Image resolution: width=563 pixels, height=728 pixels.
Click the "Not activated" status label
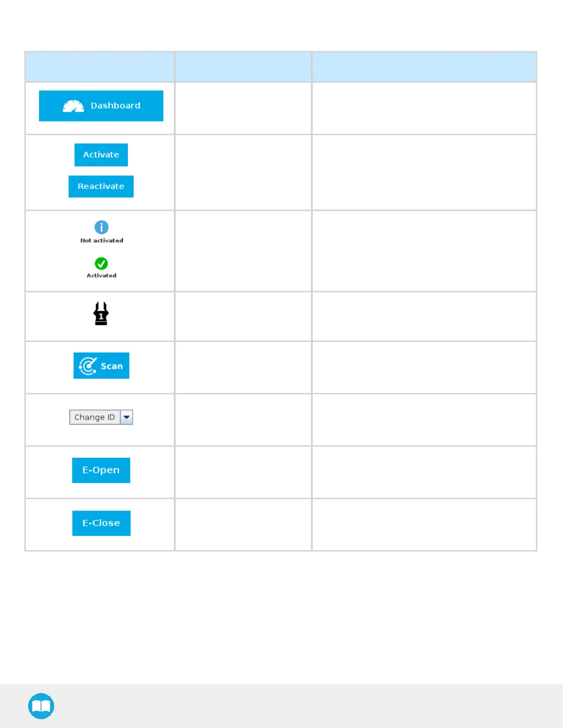tap(102, 240)
